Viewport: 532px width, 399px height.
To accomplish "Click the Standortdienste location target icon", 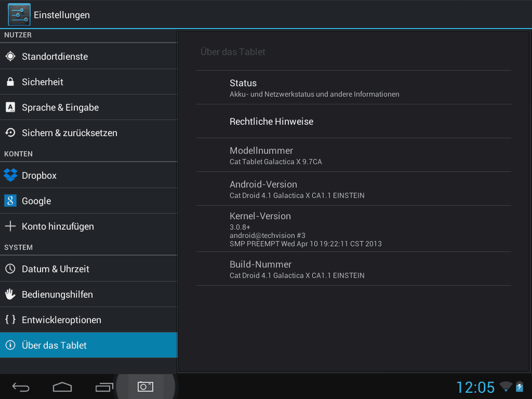I will point(10,56).
